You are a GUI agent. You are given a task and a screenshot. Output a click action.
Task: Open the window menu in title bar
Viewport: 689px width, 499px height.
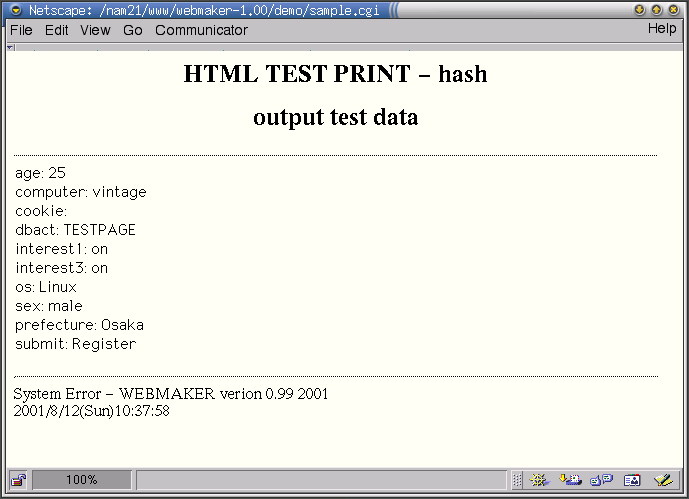point(15,9)
